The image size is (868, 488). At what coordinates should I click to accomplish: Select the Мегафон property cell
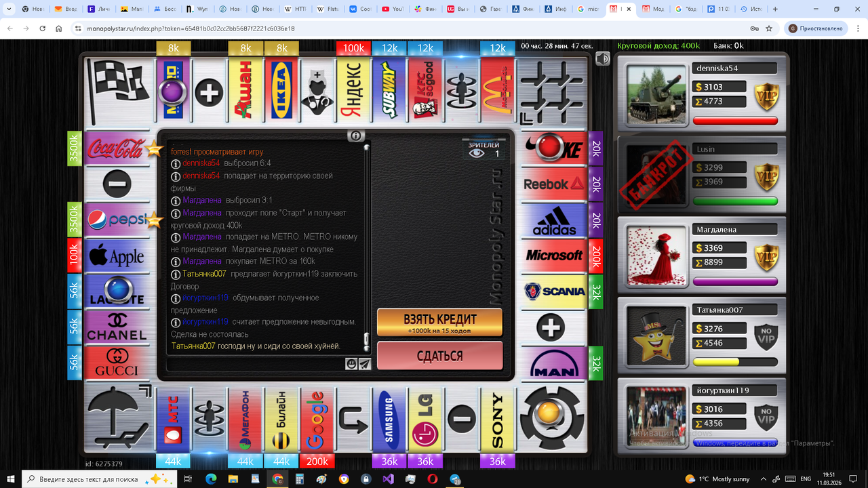(x=244, y=419)
